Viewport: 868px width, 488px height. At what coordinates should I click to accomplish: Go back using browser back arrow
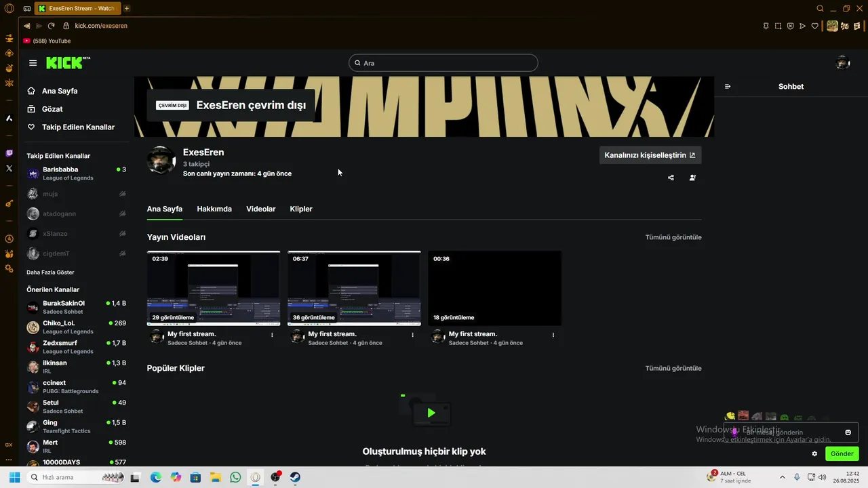(27, 26)
